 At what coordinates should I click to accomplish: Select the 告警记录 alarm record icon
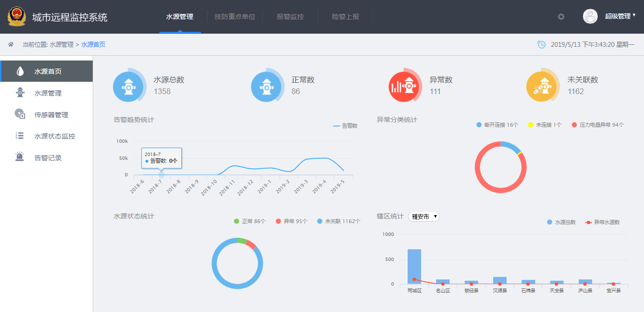(x=19, y=157)
